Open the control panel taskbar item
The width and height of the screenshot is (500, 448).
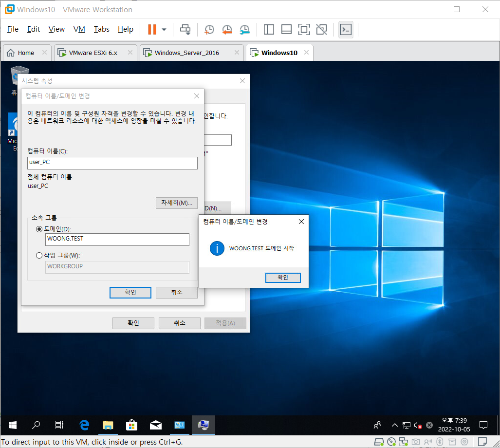click(x=180, y=425)
